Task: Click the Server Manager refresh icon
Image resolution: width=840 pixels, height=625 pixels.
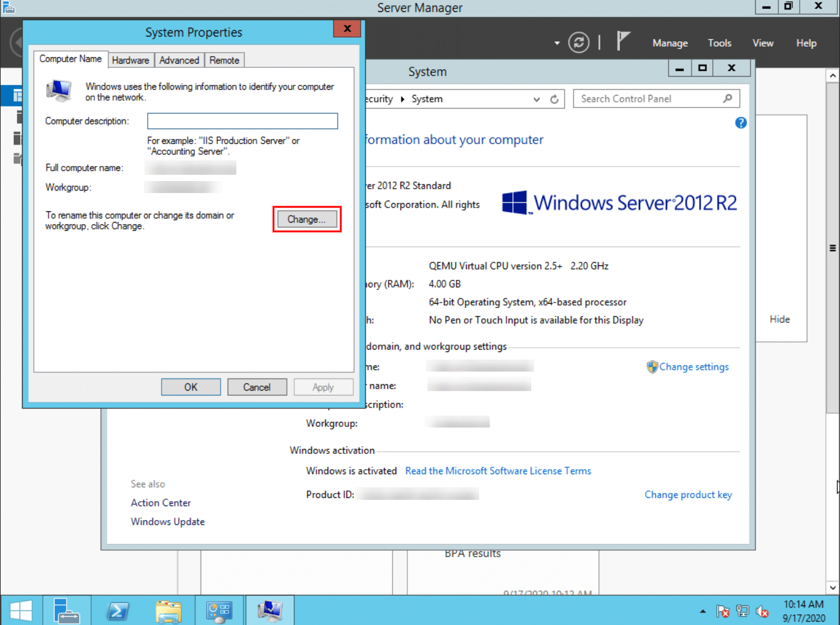Action: (x=578, y=43)
